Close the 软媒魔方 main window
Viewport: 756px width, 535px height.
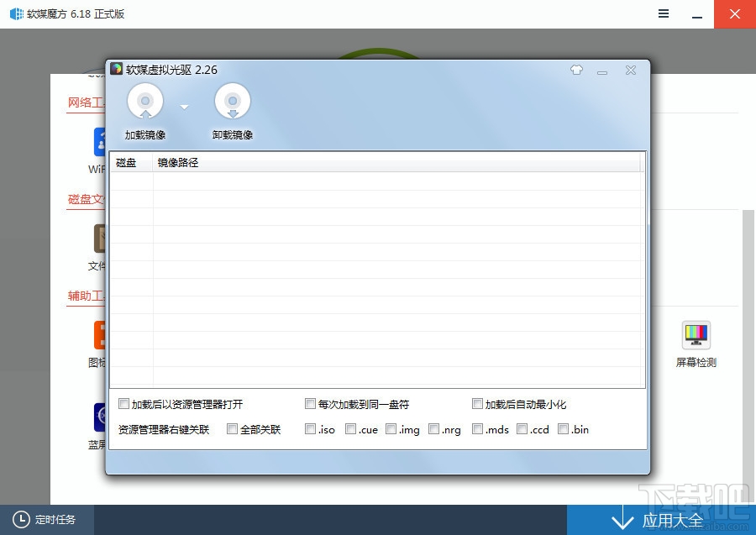click(735, 14)
